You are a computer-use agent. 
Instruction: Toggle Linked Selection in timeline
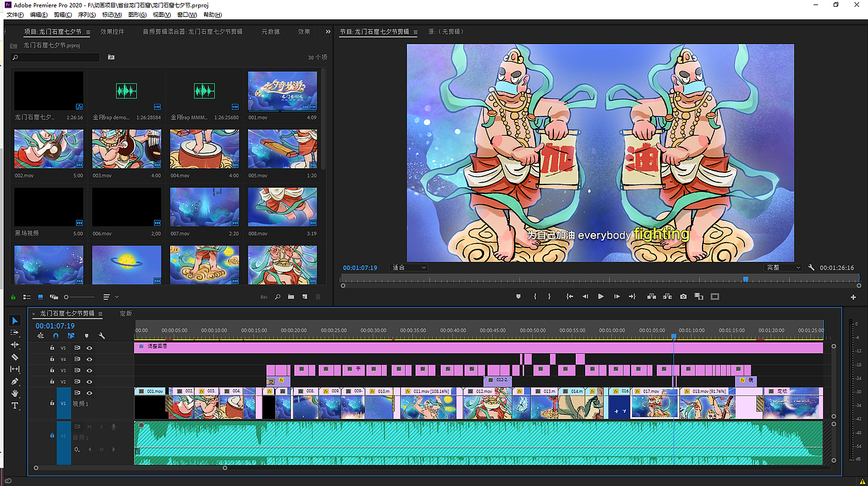click(71, 336)
